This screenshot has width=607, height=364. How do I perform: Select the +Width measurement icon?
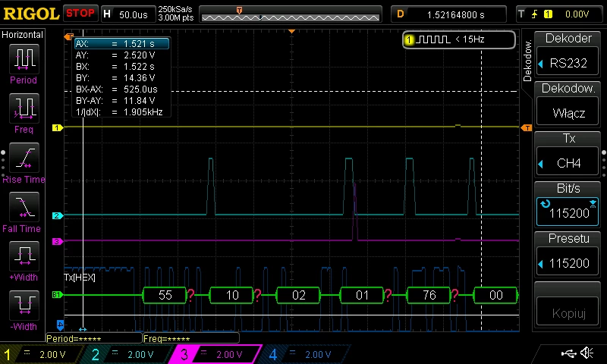coord(24,256)
